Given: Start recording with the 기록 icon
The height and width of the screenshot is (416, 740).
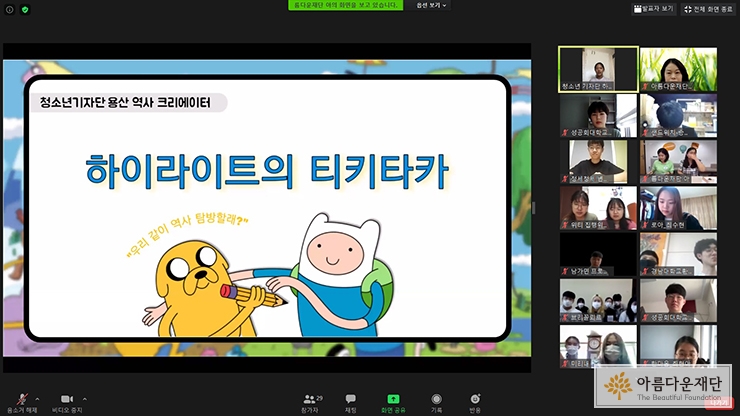Looking at the screenshot, I should tap(437, 399).
